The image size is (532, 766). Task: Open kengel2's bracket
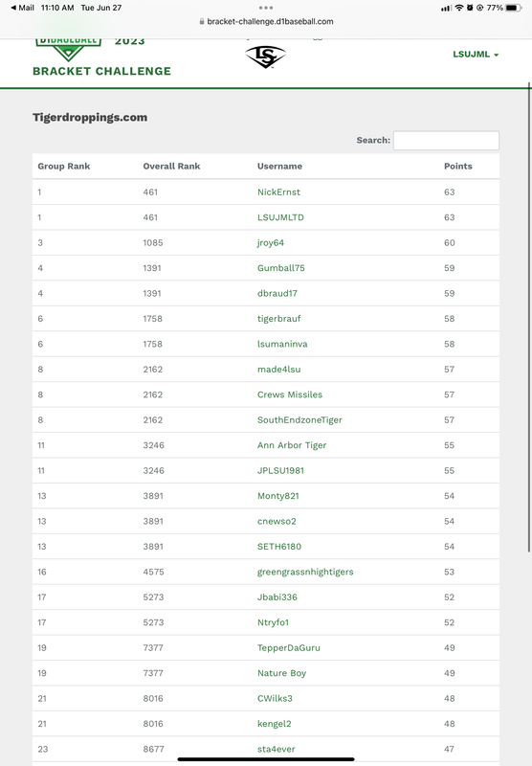click(x=275, y=724)
